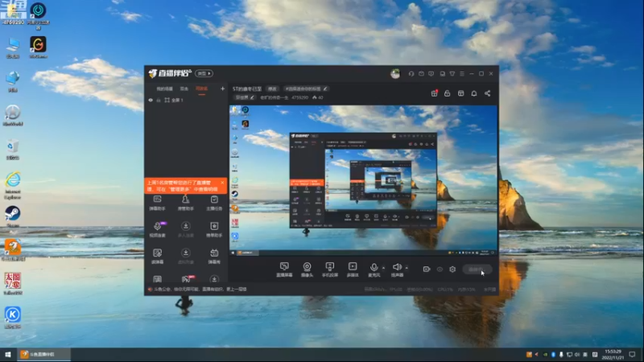Expand the microphone options arrow
The width and height of the screenshot is (644, 362).
[384, 268]
